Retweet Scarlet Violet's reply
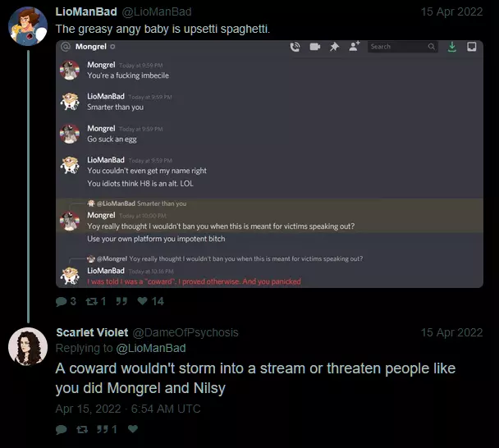The width and height of the screenshot is (499, 448). pos(82,430)
